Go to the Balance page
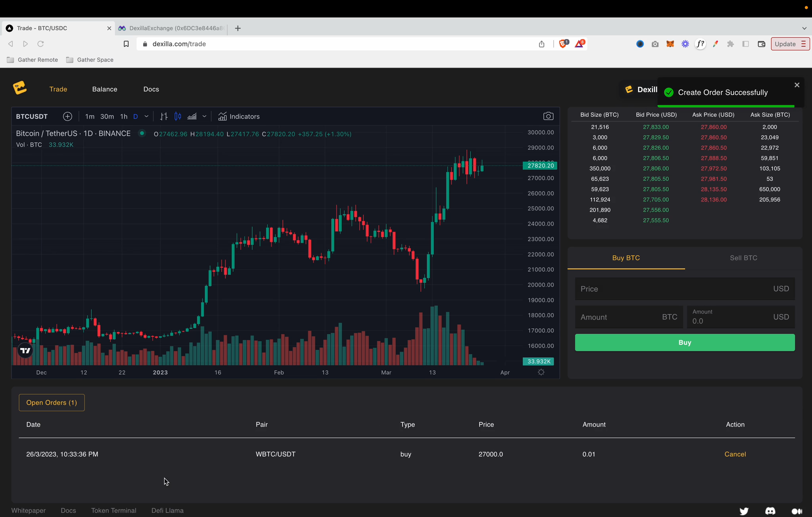The height and width of the screenshot is (517, 812). coord(105,89)
